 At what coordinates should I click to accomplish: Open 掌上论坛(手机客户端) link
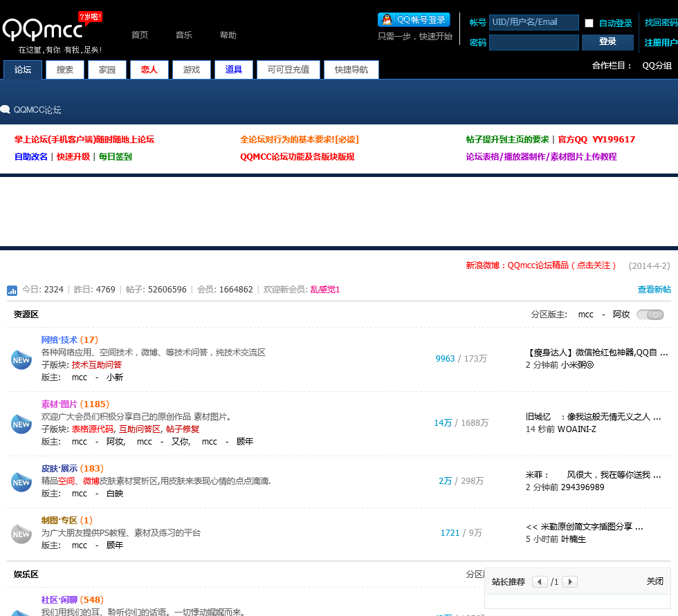84,140
